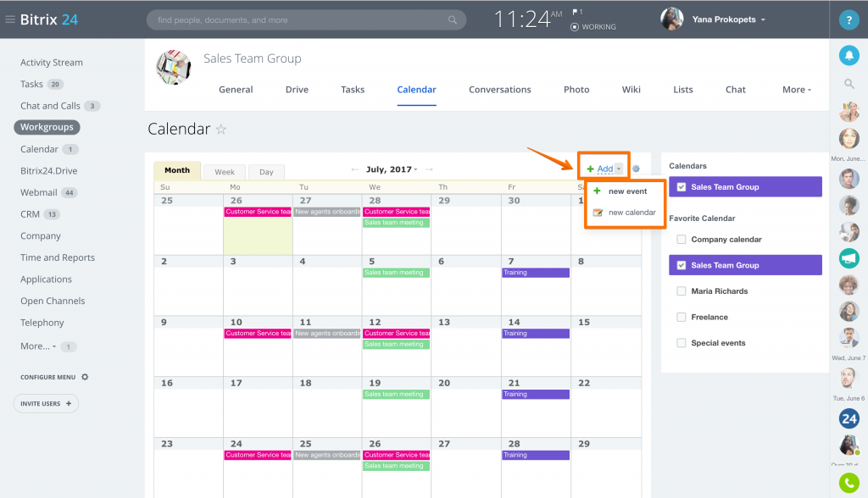Open the July, 2017 month picker
868x498 pixels.
pos(392,169)
